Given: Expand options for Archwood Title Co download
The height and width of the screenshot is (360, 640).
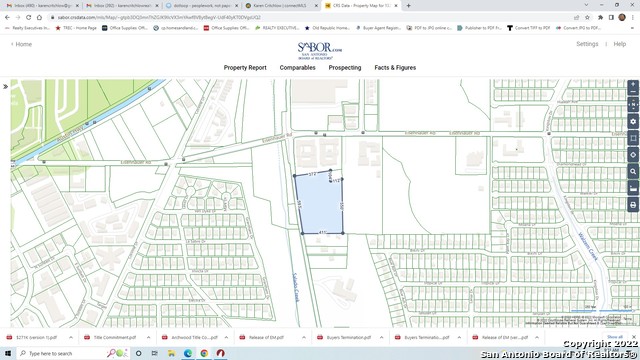Looking at the screenshot, I should [x=226, y=338].
